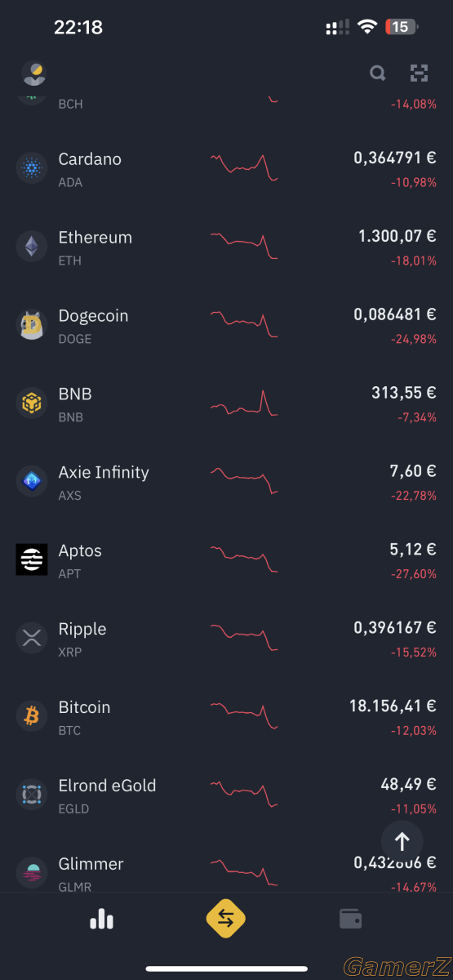The image size is (453, 980).
Task: Open the profile avatar icon
Action: click(33, 73)
